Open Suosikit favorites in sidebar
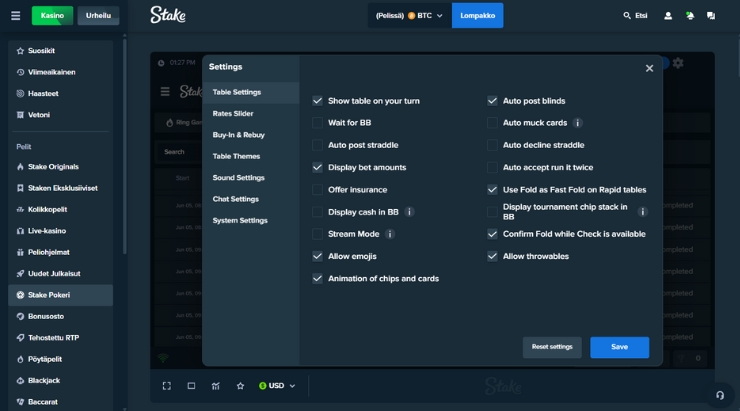The image size is (740, 411). pyautogui.click(x=60, y=50)
